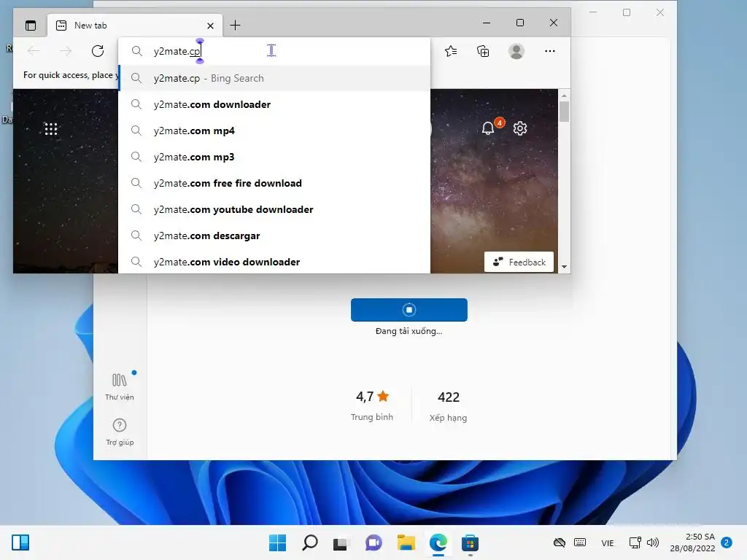747x560 pixels.
Task: Select suggestion y2mate.com mp3
Action: pos(274,157)
